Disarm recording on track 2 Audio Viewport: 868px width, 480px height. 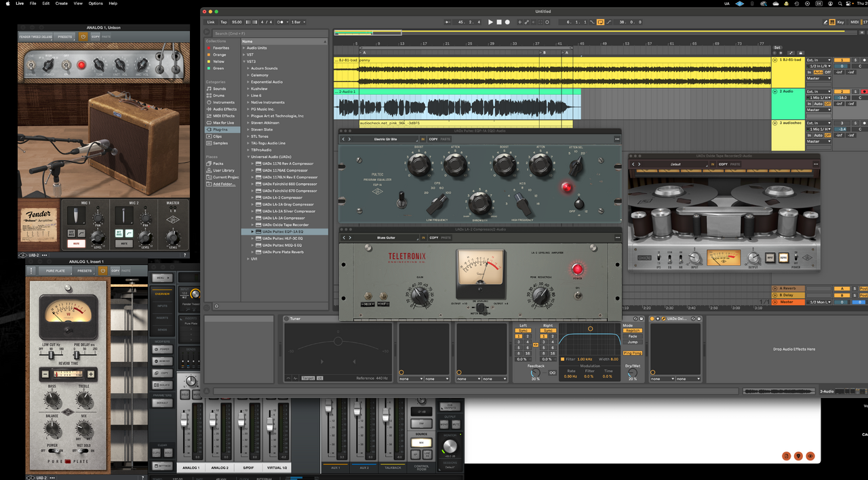pos(863,91)
